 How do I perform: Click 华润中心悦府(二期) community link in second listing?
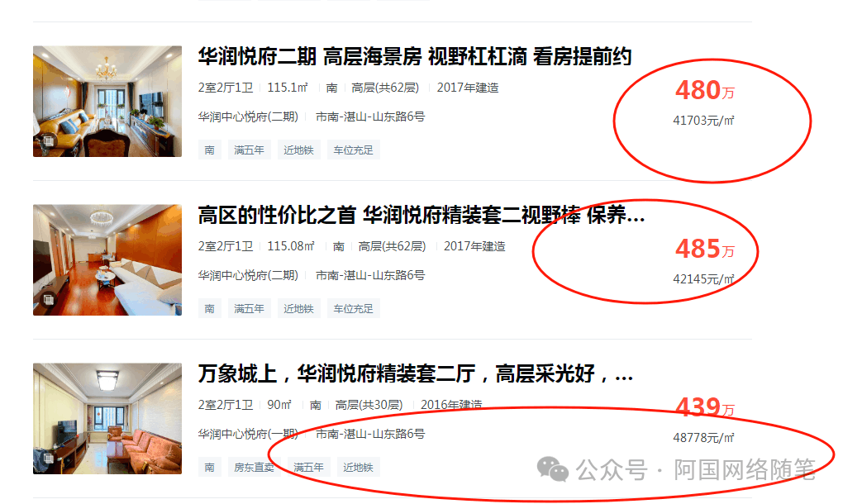248,275
